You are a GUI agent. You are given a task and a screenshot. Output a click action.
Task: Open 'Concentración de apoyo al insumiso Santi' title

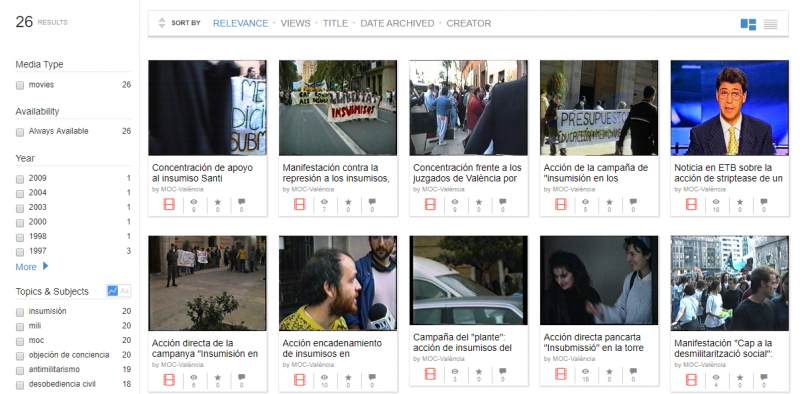(x=202, y=173)
